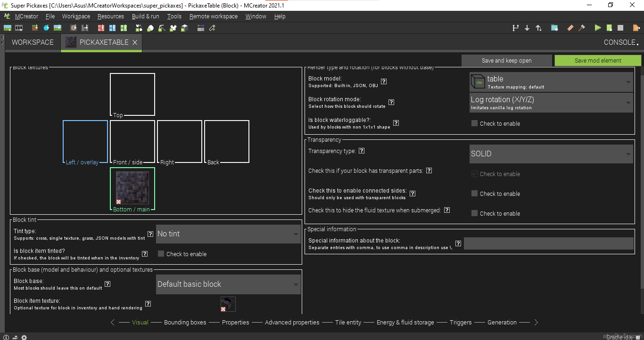Open the Block model 'table' dropdown
Image resolution: width=644 pixels, height=340 pixels.
pyautogui.click(x=551, y=82)
